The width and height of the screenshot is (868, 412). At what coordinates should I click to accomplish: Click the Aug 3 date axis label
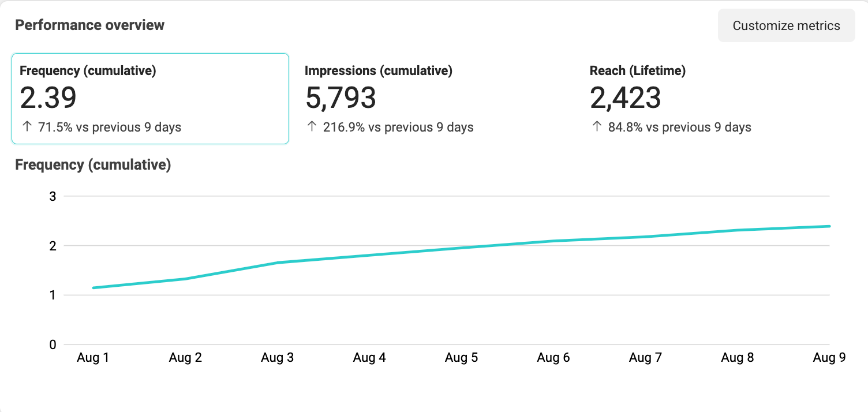tap(277, 358)
